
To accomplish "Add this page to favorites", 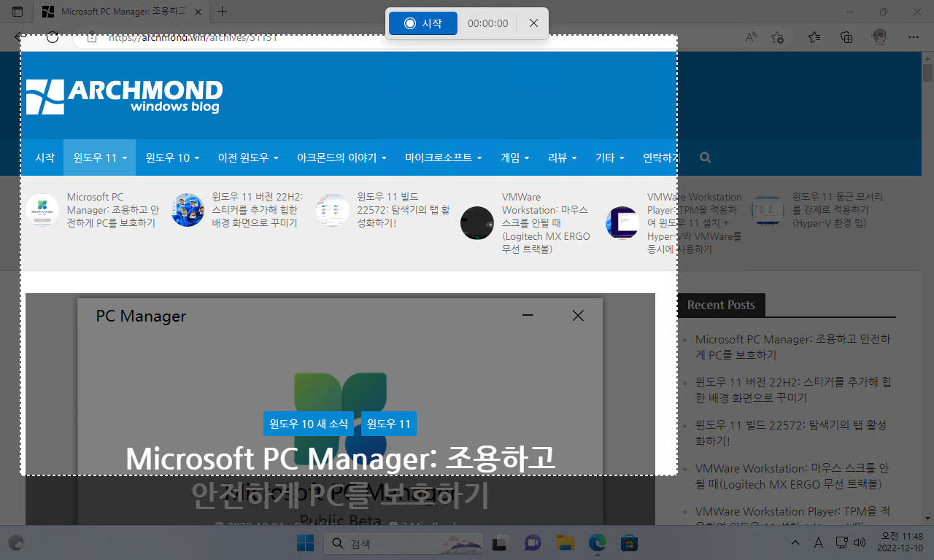I will [778, 37].
